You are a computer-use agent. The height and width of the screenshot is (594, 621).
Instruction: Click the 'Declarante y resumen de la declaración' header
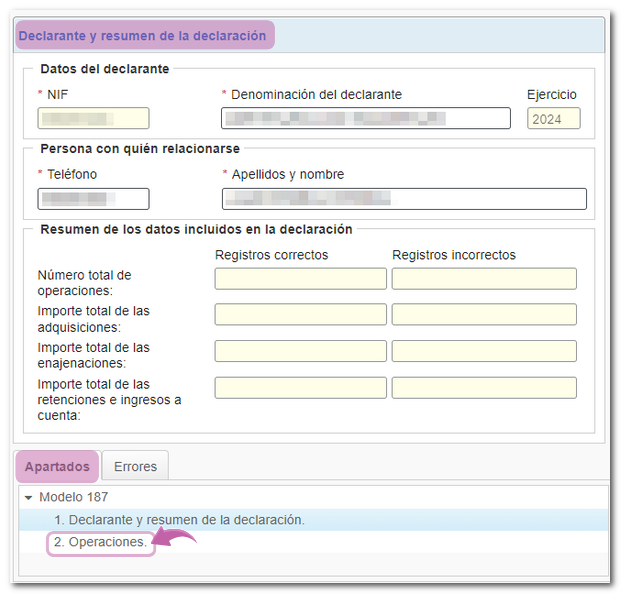(143, 36)
